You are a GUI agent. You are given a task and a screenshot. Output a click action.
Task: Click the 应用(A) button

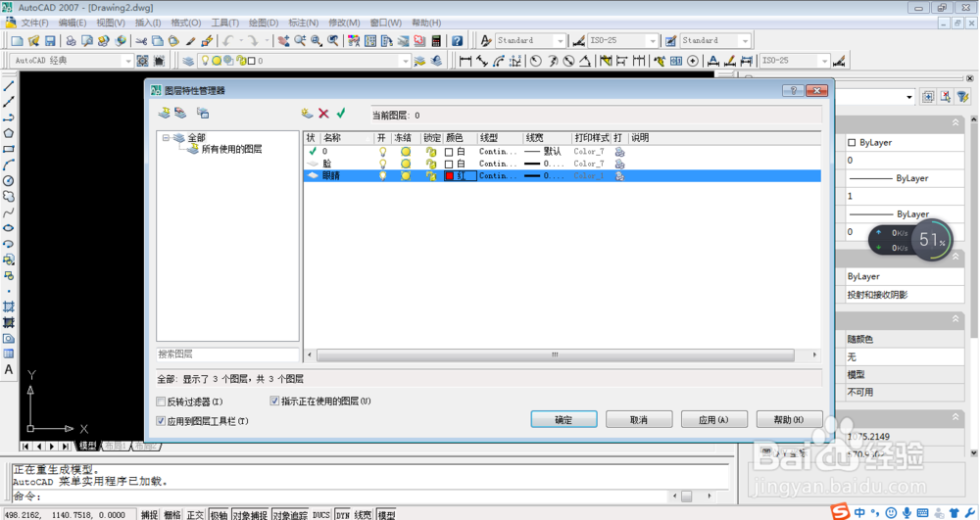pos(713,419)
